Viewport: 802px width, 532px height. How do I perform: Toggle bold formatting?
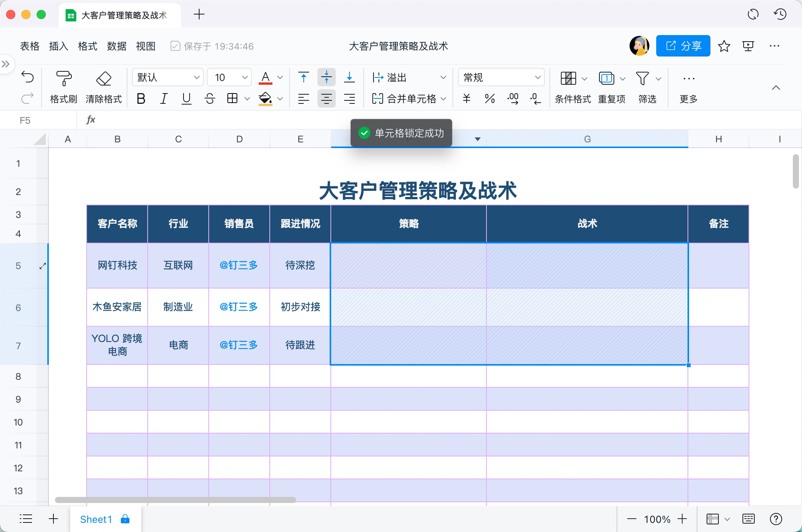141,99
